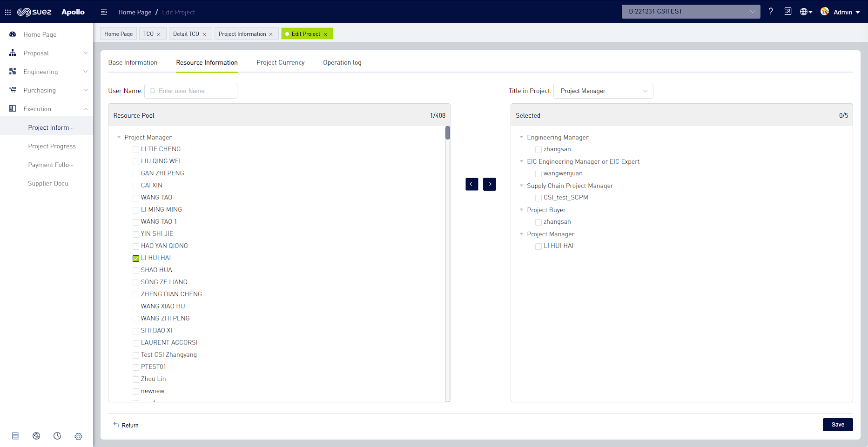Click the Engineering sidebar icon
The width and height of the screenshot is (868, 447).
coord(13,72)
